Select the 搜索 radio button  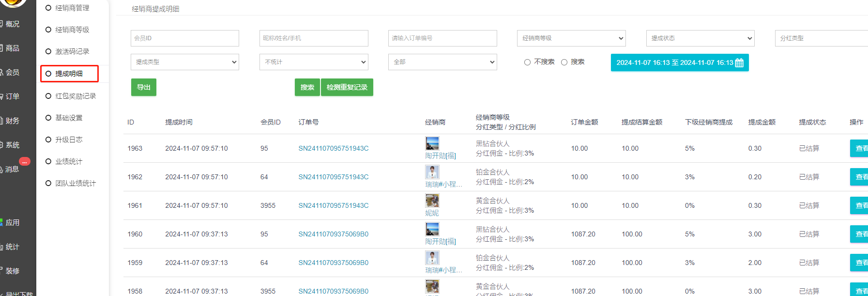point(564,62)
